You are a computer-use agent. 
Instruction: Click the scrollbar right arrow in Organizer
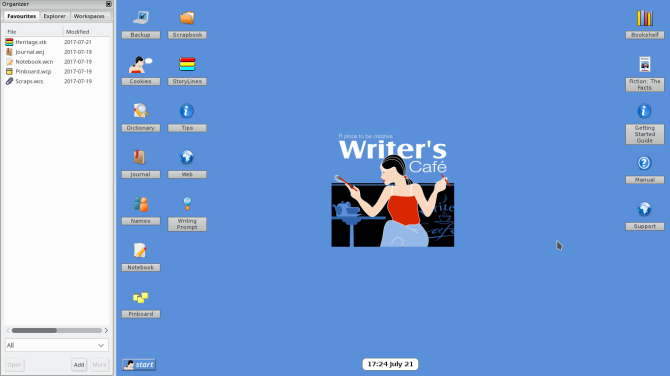coord(106,330)
